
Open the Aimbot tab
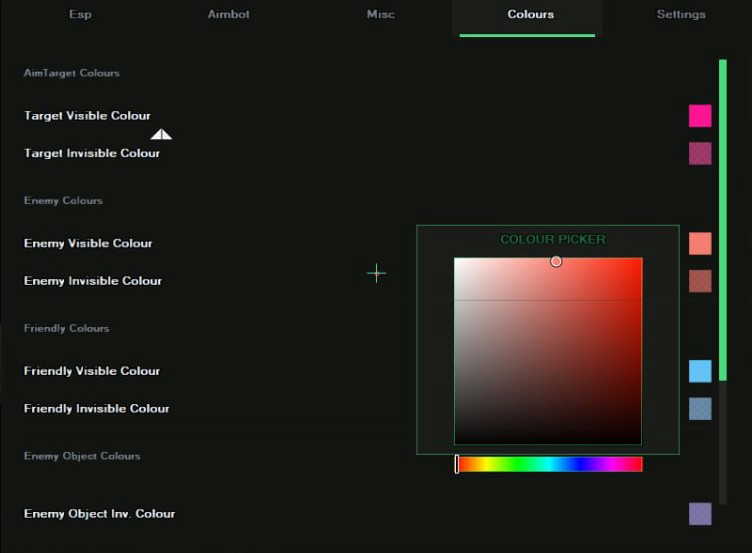[x=228, y=14]
